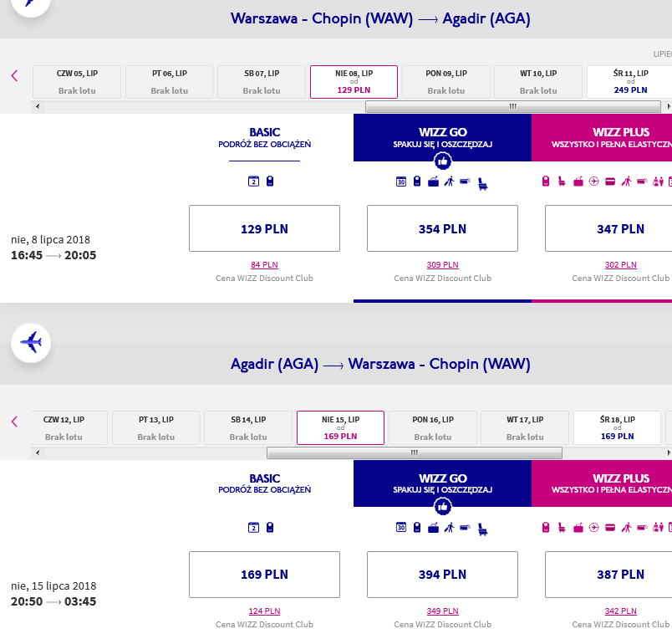This screenshot has width=672, height=634.
Task: Click the pink payment card icon under WIZZ PLUS for the Warszawa–Agadir flight
Action: 610,182
